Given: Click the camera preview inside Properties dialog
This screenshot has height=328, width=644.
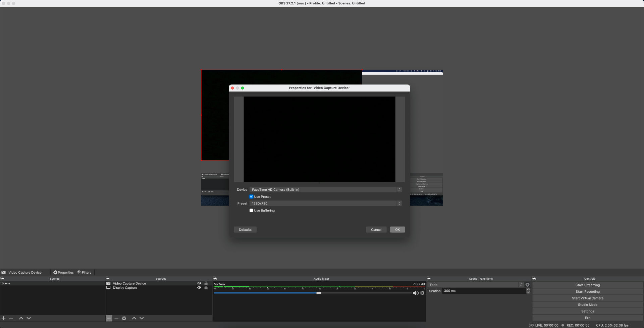Looking at the screenshot, I should point(319,139).
